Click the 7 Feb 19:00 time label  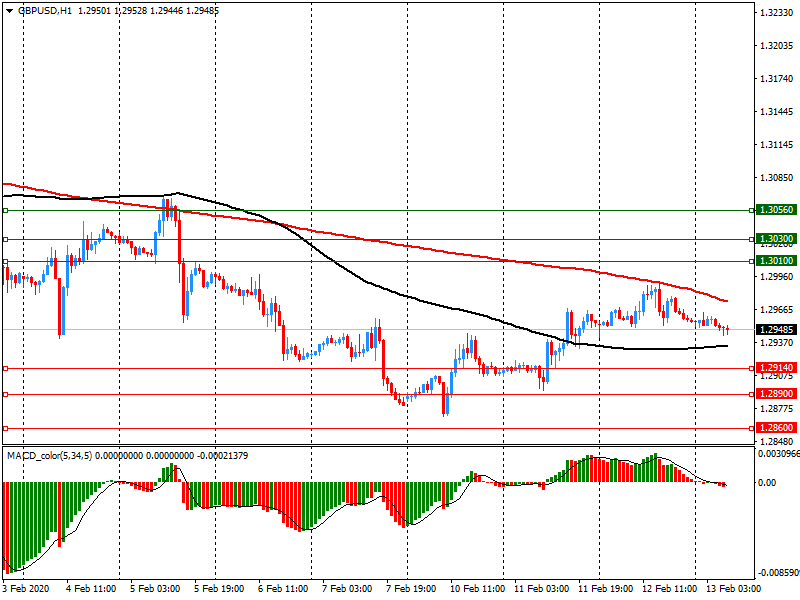[411, 589]
